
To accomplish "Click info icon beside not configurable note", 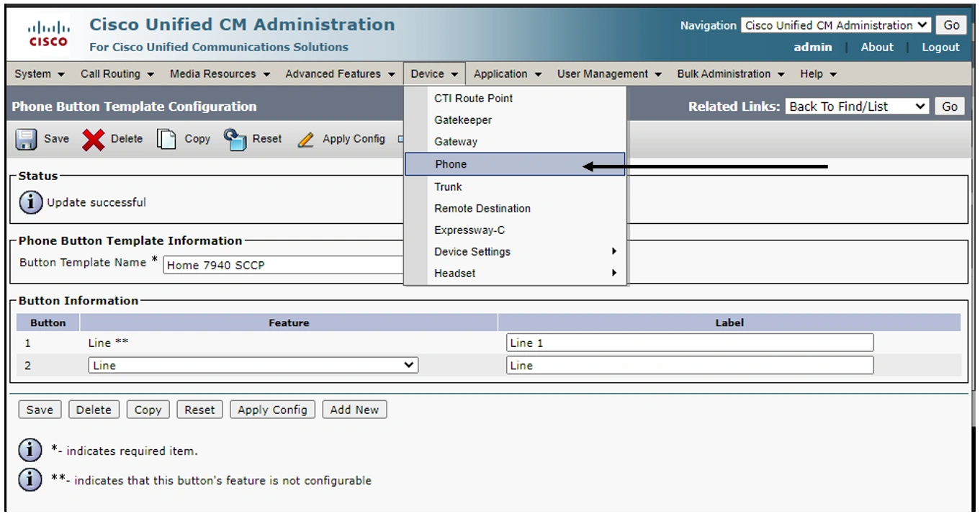I will (30, 480).
